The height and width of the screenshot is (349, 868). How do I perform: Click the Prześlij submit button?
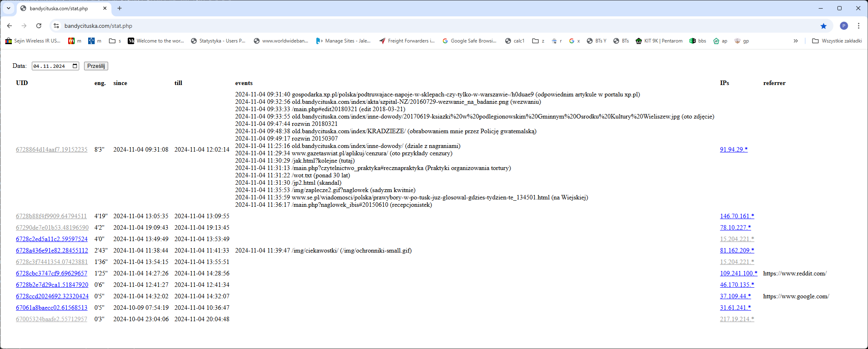[x=96, y=66]
